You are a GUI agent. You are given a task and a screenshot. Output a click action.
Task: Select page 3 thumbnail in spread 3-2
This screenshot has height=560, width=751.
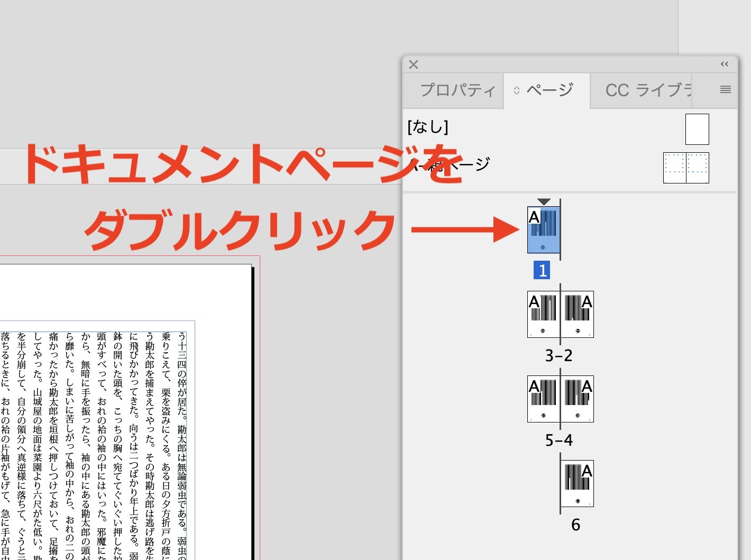click(x=544, y=314)
